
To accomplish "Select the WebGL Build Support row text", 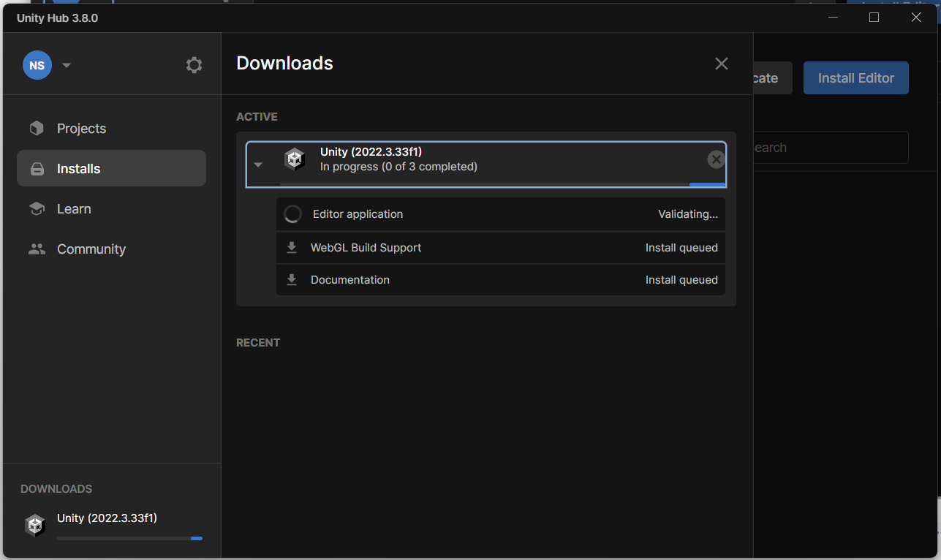I will 366,248.
